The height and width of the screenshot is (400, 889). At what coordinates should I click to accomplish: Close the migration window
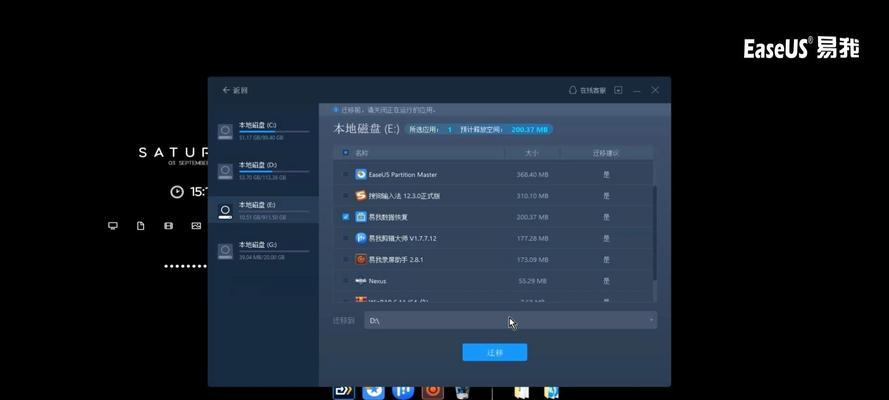pos(655,91)
